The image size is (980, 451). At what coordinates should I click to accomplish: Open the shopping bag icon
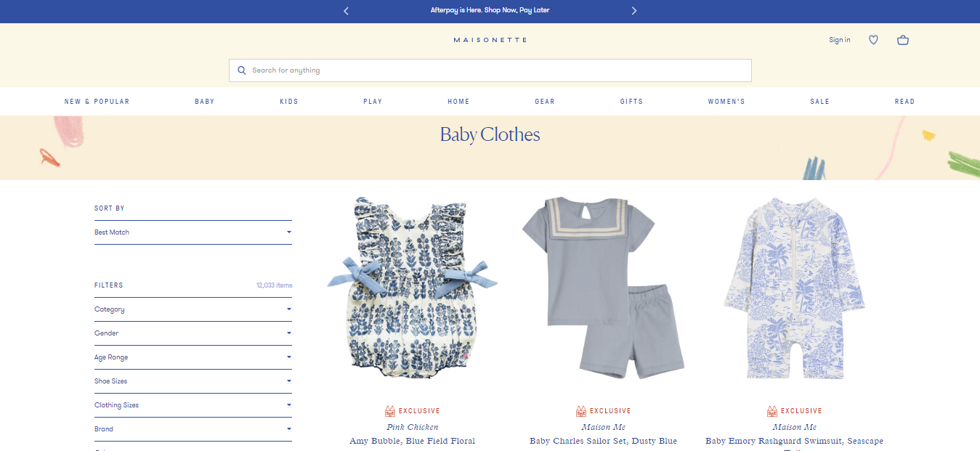pos(903,40)
